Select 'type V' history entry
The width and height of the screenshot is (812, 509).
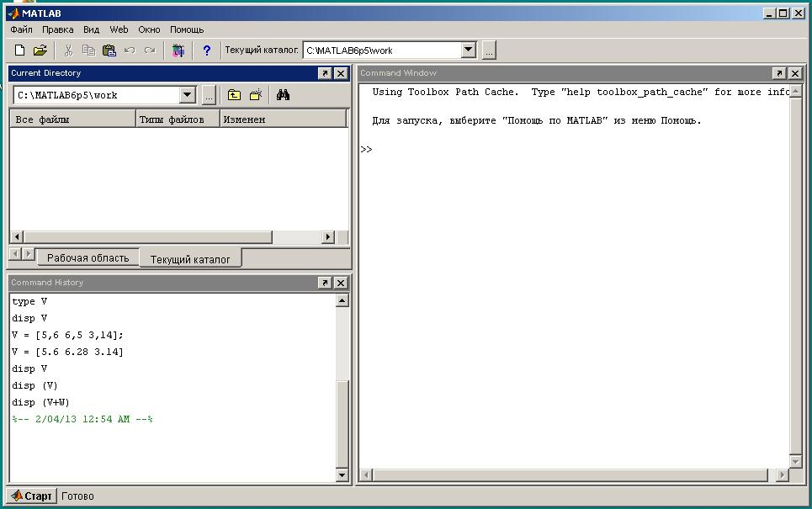tap(29, 301)
